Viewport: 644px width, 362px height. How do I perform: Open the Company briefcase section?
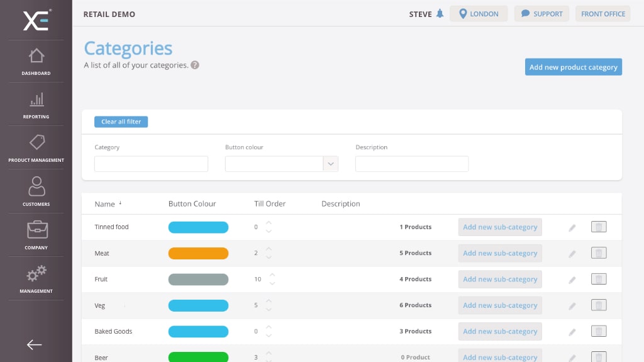tap(36, 235)
